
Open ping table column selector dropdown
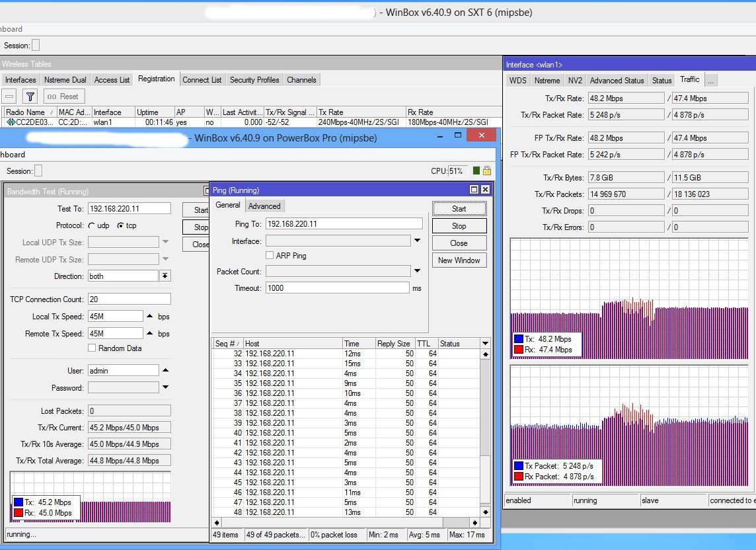(486, 344)
